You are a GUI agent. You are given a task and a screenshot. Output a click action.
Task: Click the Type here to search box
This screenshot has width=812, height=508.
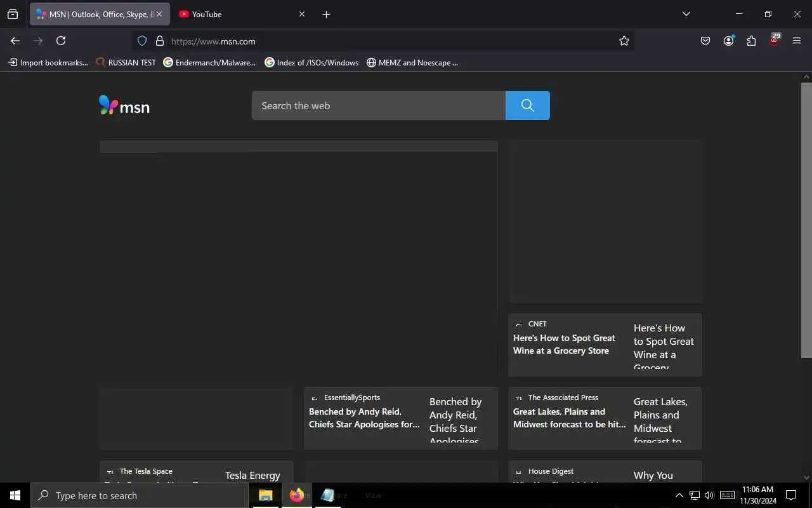[x=140, y=495]
